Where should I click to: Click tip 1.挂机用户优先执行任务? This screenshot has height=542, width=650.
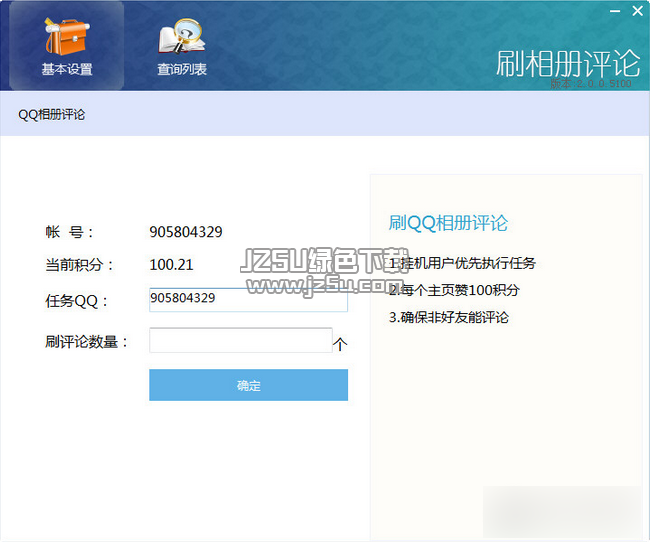[462, 263]
